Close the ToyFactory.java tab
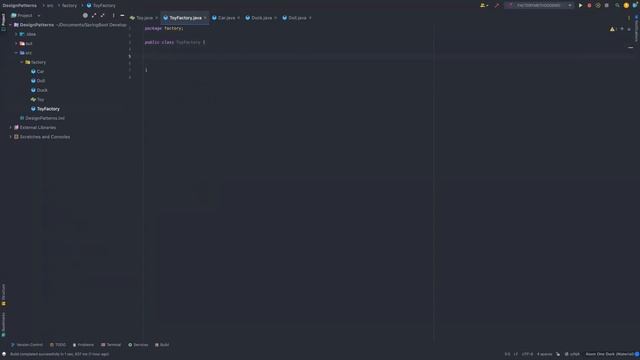 [x=205, y=18]
